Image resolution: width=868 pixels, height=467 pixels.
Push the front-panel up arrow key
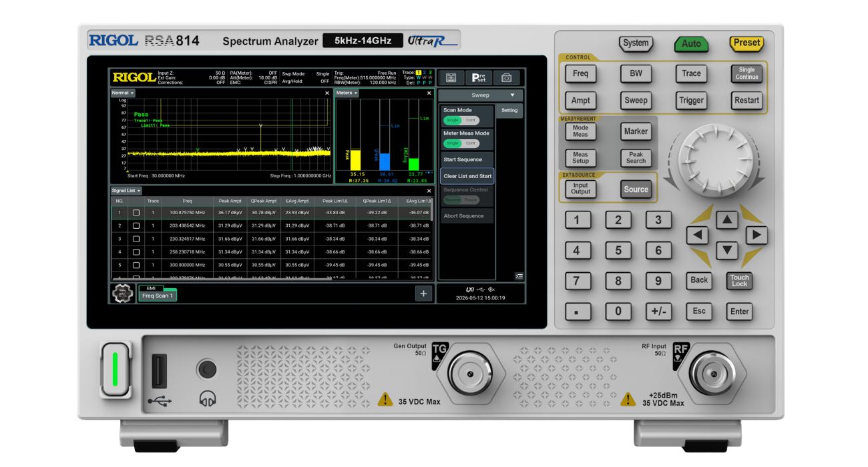point(726,219)
